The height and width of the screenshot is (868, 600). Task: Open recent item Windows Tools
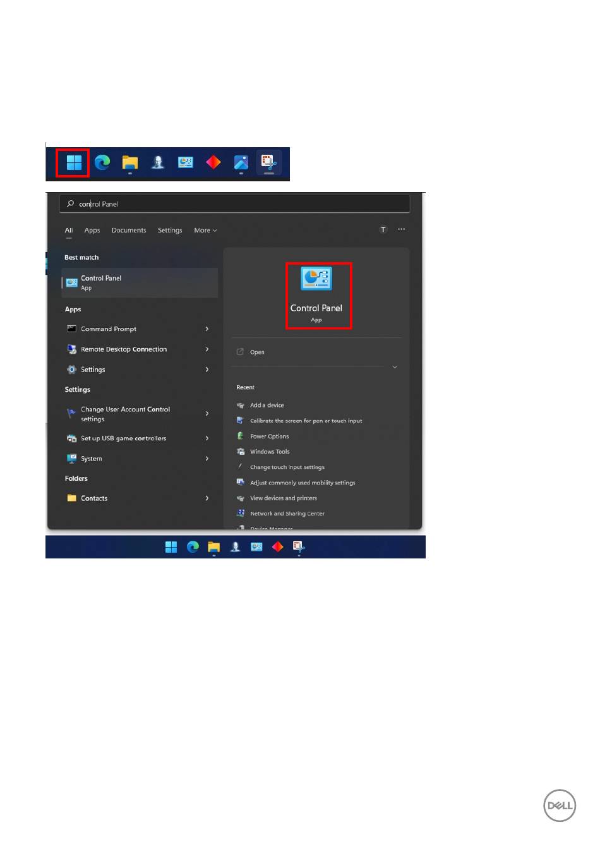coord(270,452)
